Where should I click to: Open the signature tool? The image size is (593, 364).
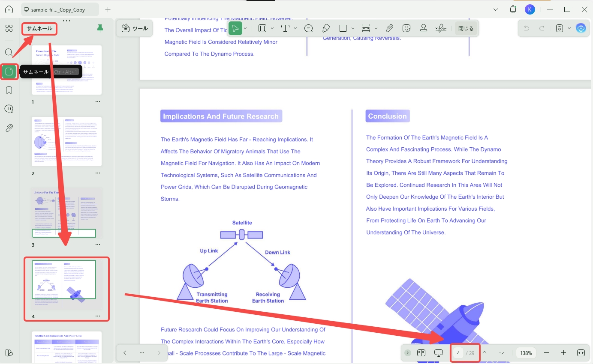click(441, 28)
